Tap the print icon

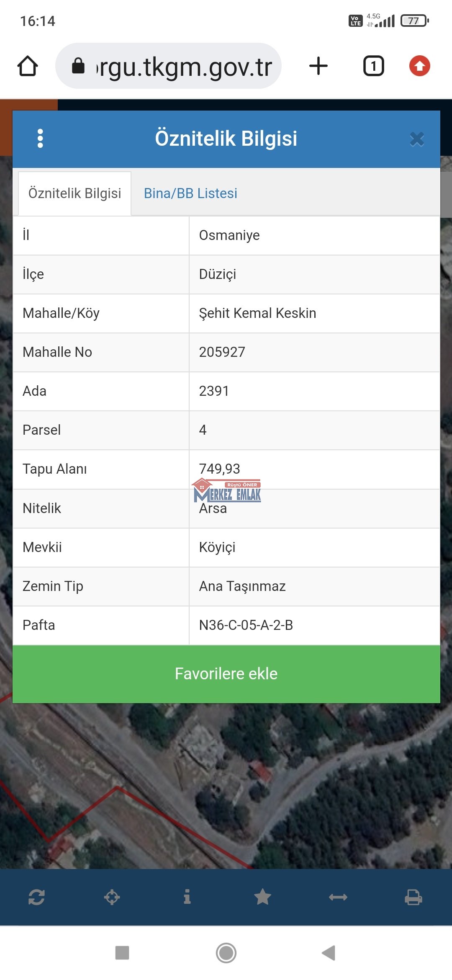413,897
